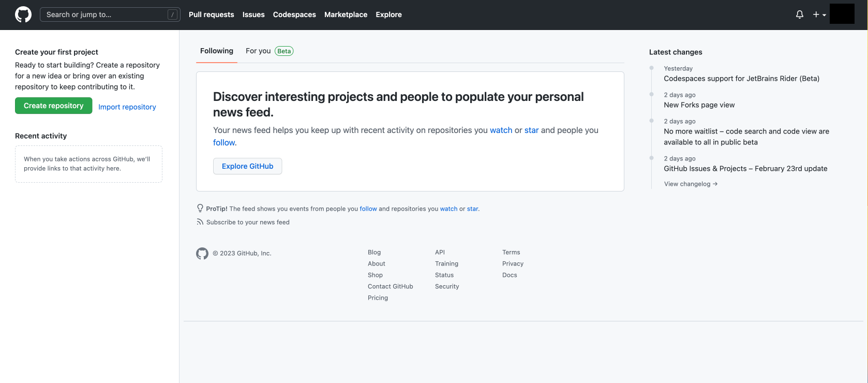Image resolution: width=868 pixels, height=383 pixels.
Task: Click the View changelog link
Action: 691,184
